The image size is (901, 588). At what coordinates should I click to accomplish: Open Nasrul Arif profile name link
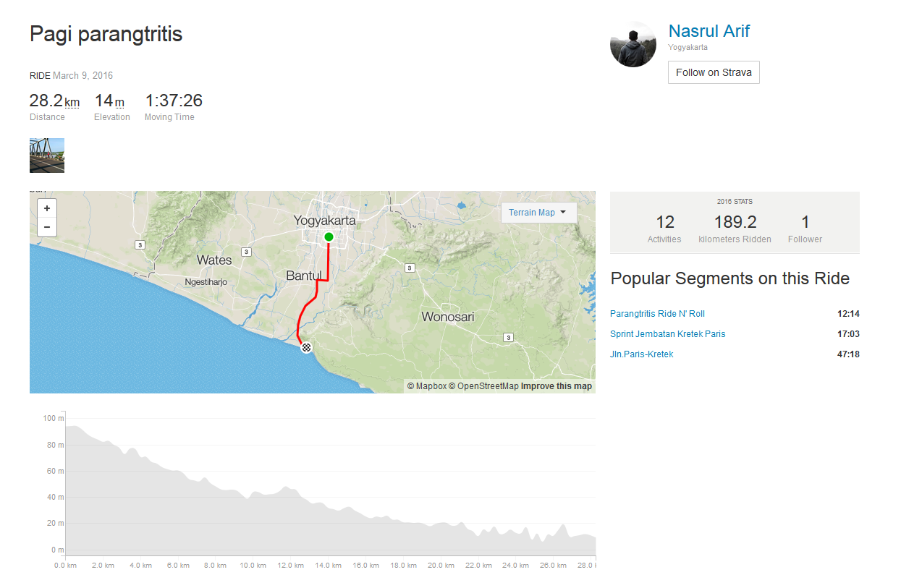(708, 31)
